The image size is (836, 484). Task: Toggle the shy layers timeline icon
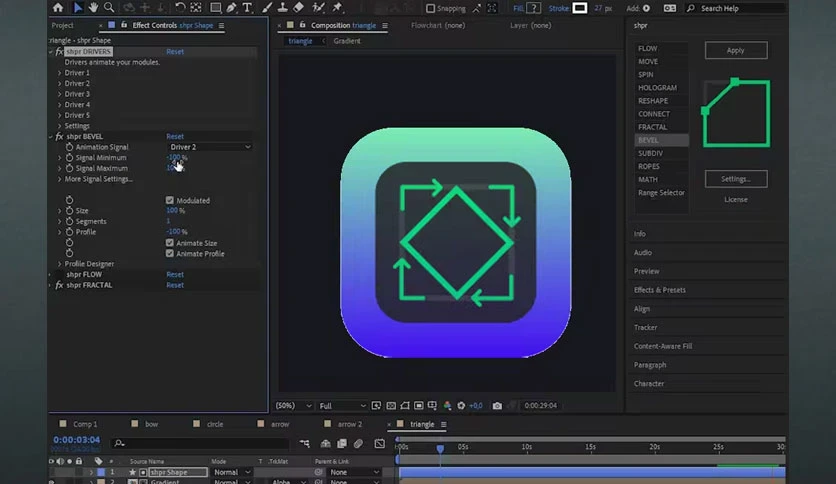coord(325,443)
